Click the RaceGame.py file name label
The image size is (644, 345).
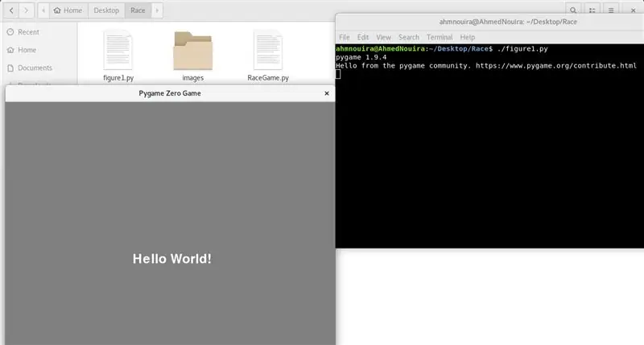(x=268, y=77)
